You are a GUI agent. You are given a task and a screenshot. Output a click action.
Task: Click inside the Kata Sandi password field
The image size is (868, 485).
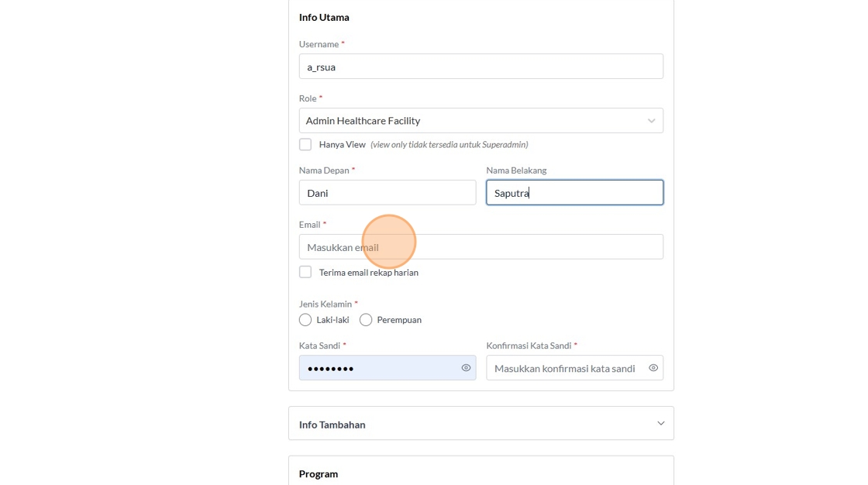coord(380,368)
